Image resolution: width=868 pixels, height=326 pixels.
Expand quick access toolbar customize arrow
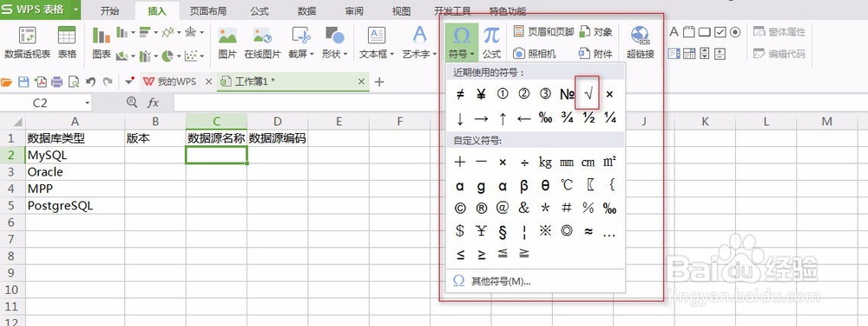[x=129, y=82]
